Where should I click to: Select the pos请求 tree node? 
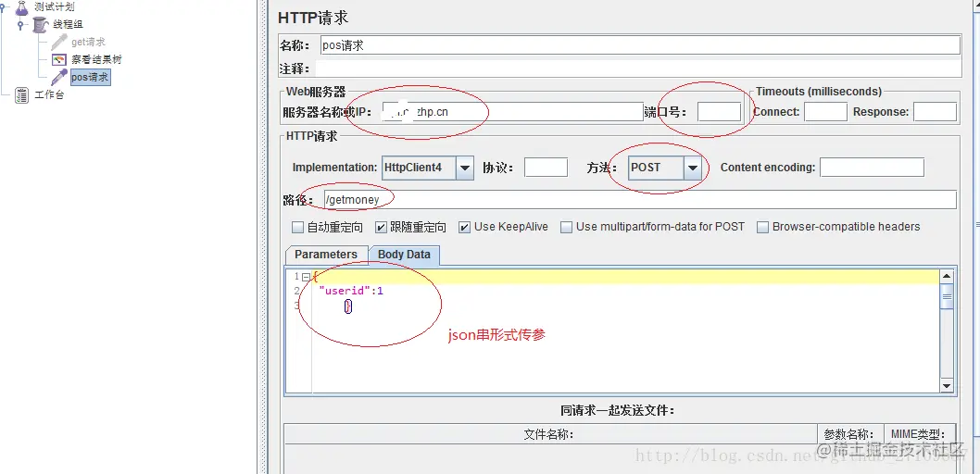pyautogui.click(x=90, y=78)
